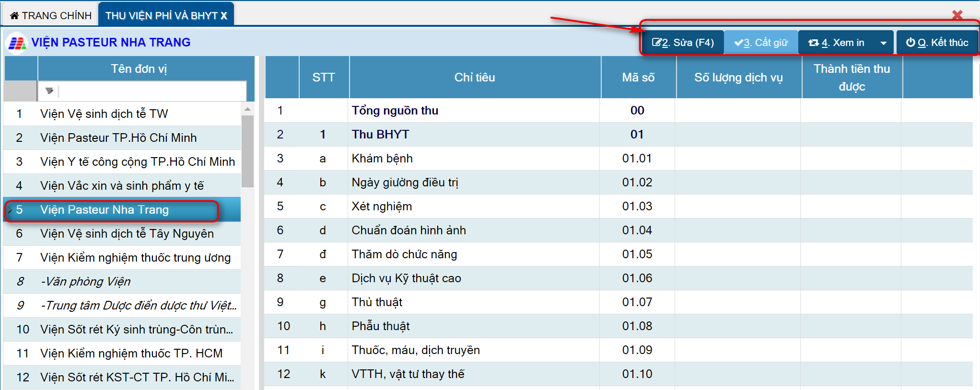Select the -Văn phòng Viện entry
980x390 pixels.
click(x=85, y=282)
